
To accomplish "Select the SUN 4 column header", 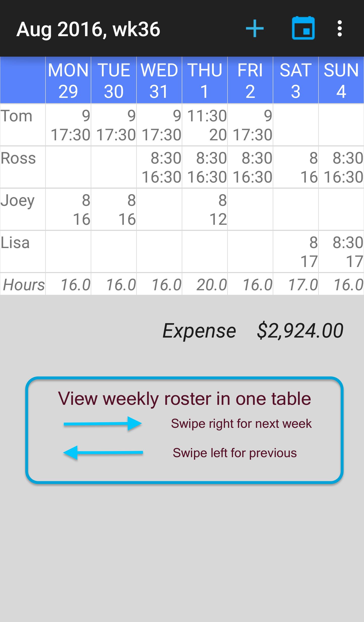I will [x=341, y=80].
